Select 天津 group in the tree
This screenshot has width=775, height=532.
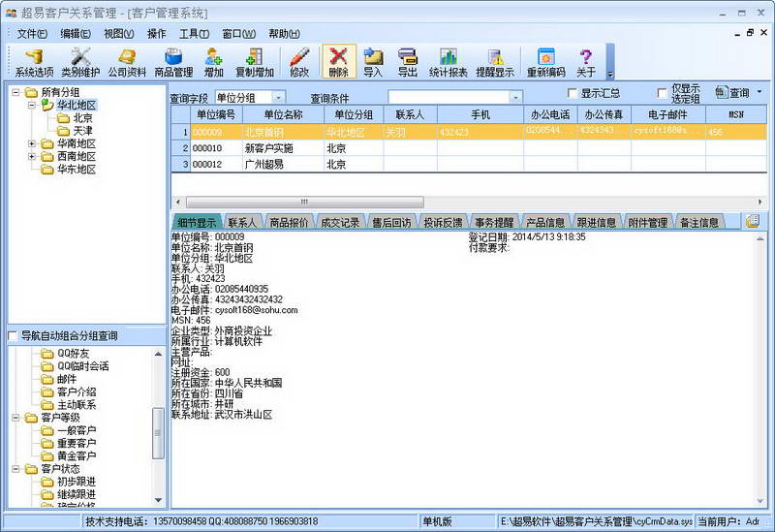click(x=82, y=131)
